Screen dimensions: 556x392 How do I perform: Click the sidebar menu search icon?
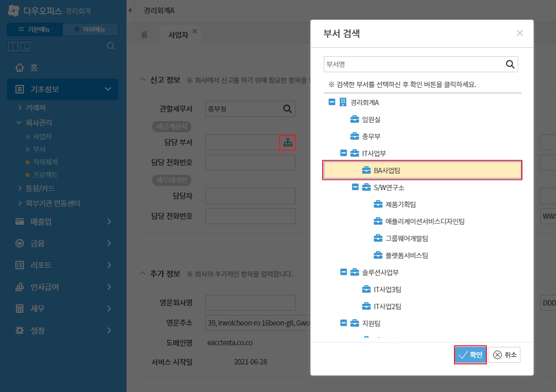coord(111,46)
